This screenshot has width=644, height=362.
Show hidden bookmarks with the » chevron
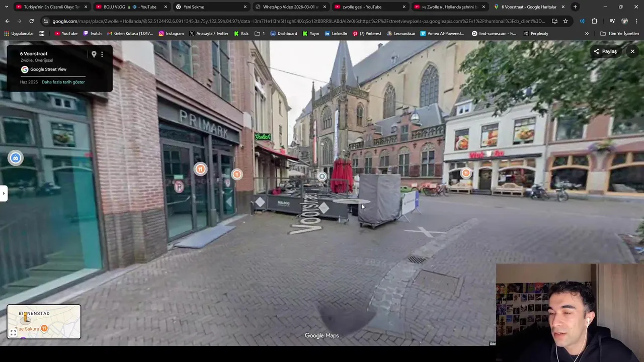tap(587, 34)
